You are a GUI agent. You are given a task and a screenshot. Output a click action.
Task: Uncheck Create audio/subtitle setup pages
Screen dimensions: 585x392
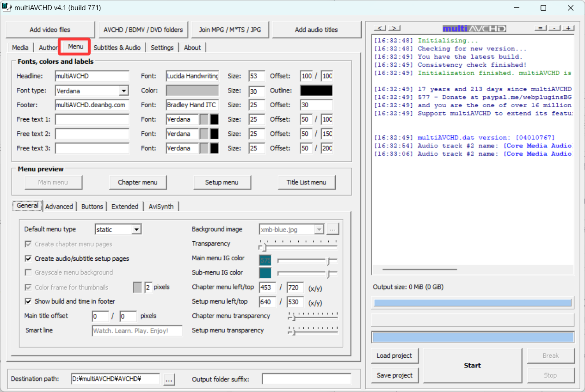point(29,258)
